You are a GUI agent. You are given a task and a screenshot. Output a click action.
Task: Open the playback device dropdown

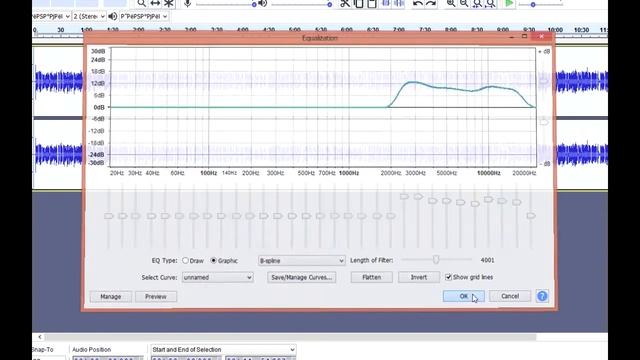(x=144, y=16)
